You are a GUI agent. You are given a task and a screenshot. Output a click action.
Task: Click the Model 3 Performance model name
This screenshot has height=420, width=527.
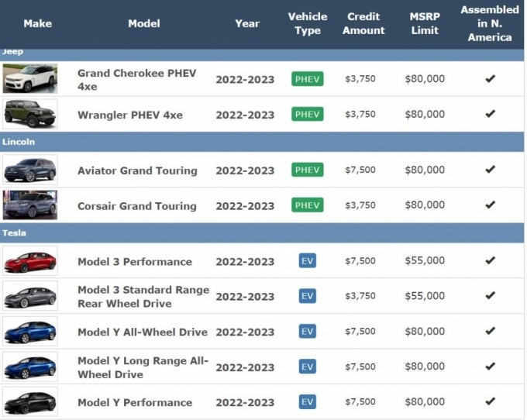[135, 262]
